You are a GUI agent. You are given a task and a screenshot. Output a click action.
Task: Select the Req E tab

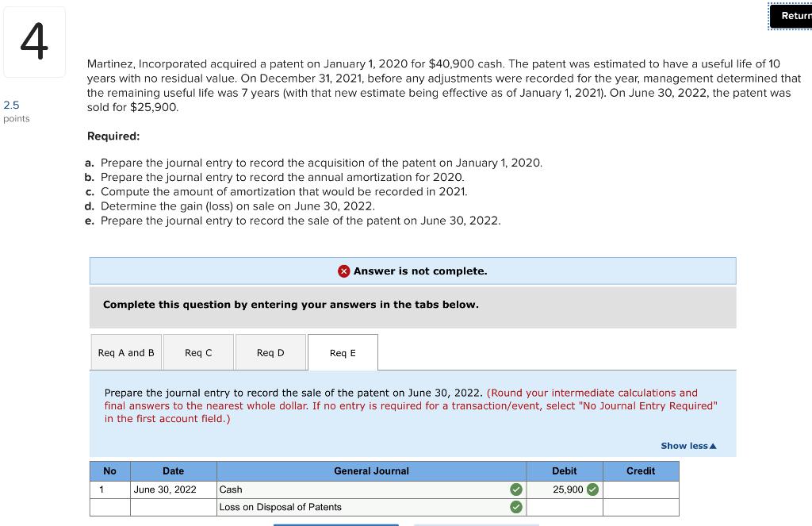(x=343, y=351)
